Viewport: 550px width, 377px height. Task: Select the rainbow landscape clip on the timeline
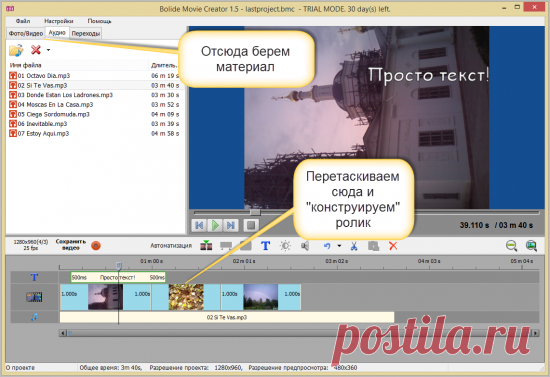click(261, 297)
